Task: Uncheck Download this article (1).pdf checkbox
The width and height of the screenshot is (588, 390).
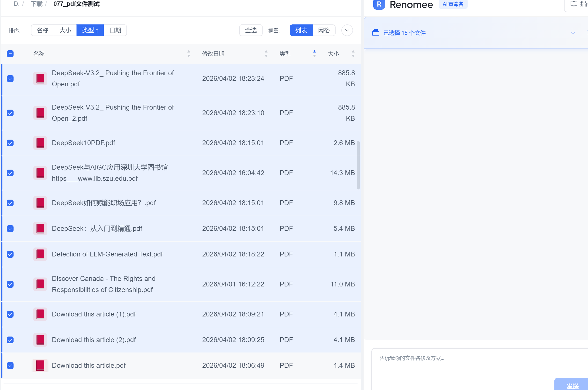Action: pyautogui.click(x=10, y=314)
